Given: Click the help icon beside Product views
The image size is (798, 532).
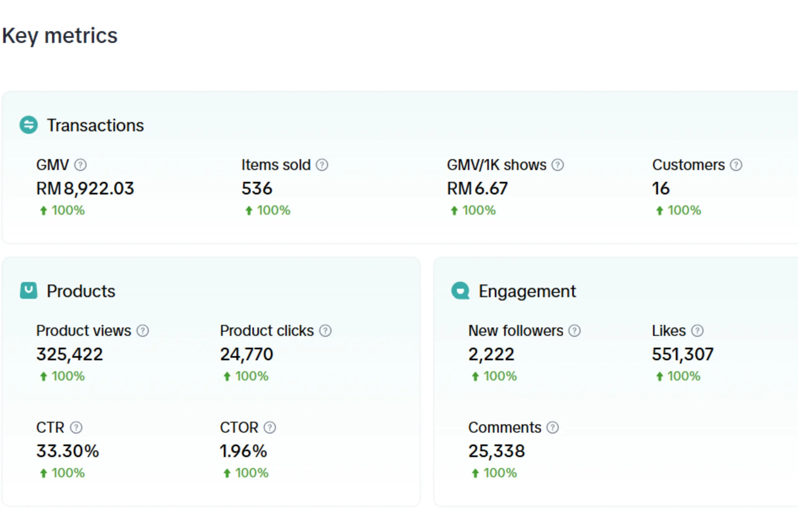Looking at the screenshot, I should click(143, 331).
